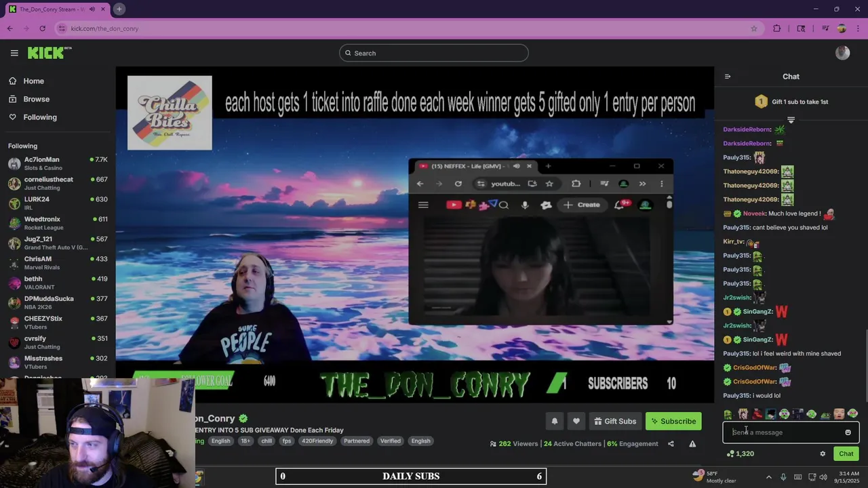Click the address bar URL kick.com/the_don_conry
This screenshot has width=868, height=488.
point(104,28)
